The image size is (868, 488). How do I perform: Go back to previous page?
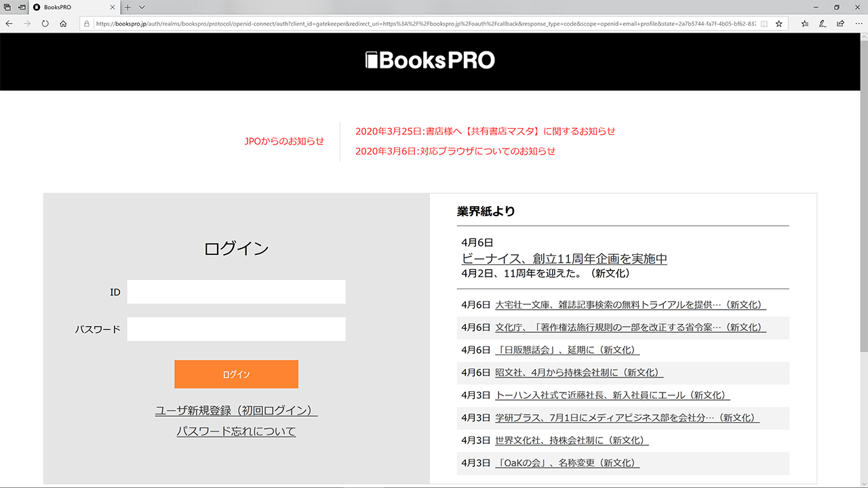9,23
